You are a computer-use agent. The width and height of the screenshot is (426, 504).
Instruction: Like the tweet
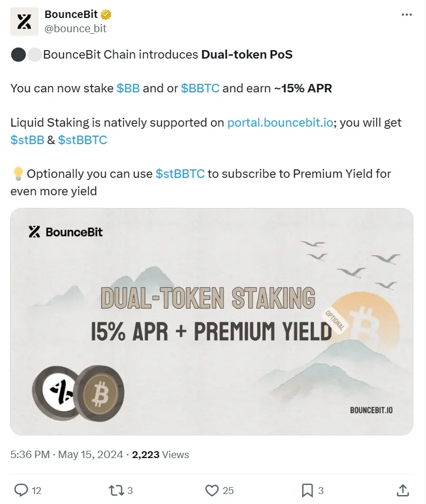tap(213, 490)
